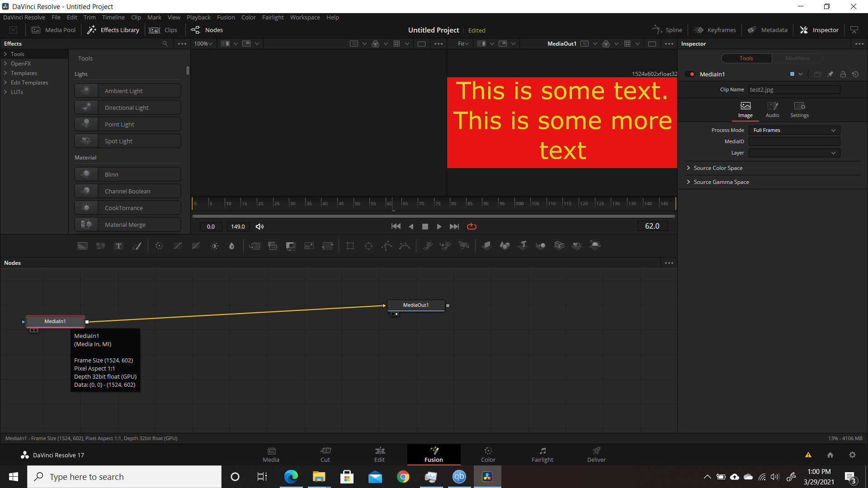Add an Ambient Light tool
The width and height of the screenshot is (868, 488).
128,91
